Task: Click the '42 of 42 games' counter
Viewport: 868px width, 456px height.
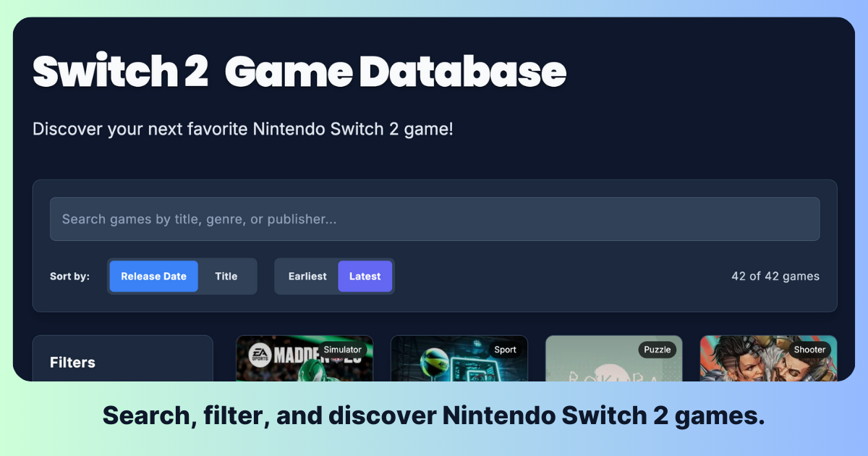Action: [x=775, y=276]
